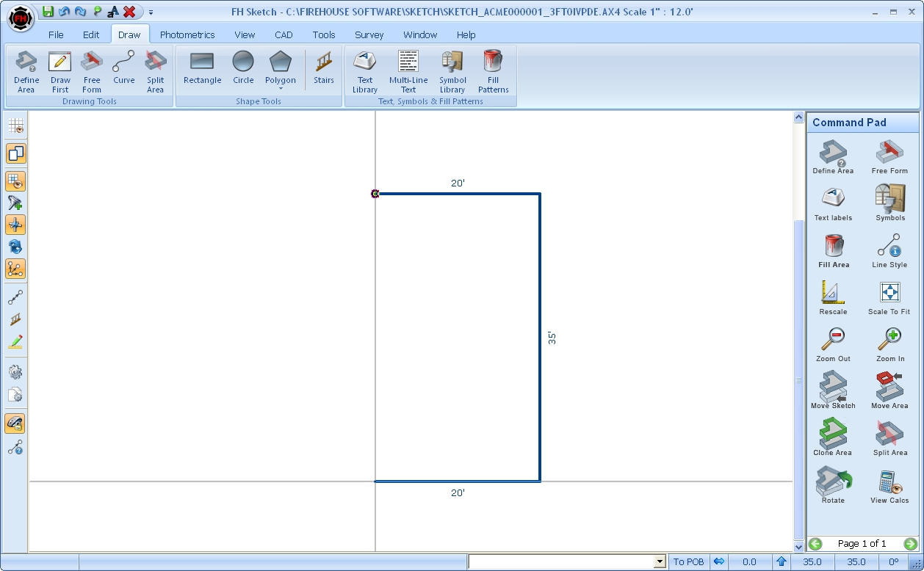Click the vertical scrollbar down arrow
The height and width of the screenshot is (571, 924).
[799, 547]
